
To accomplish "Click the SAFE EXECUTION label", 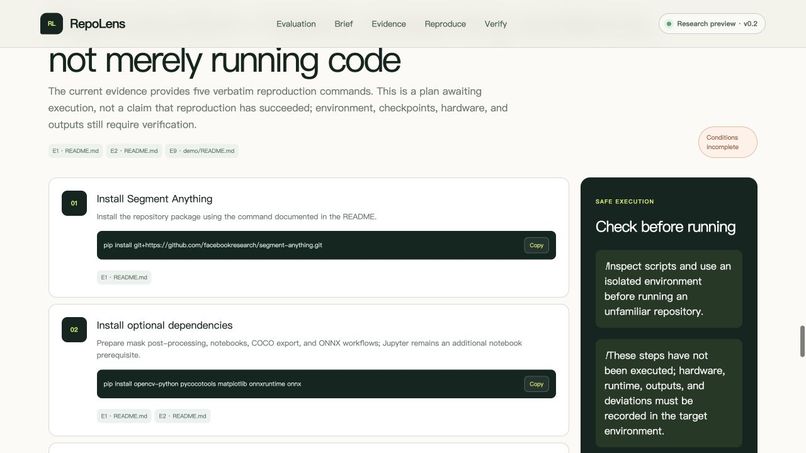I will point(625,202).
